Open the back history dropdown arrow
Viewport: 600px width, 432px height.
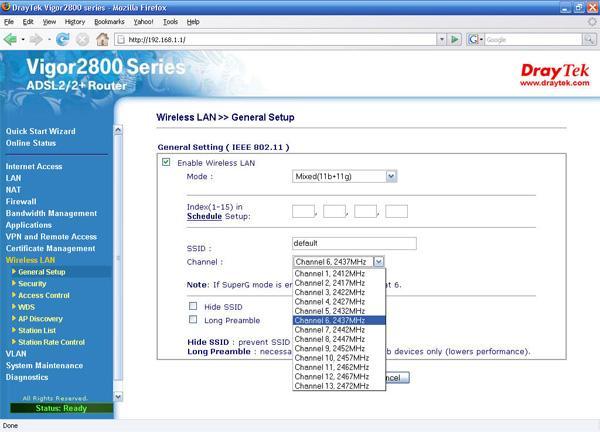click(x=23, y=39)
